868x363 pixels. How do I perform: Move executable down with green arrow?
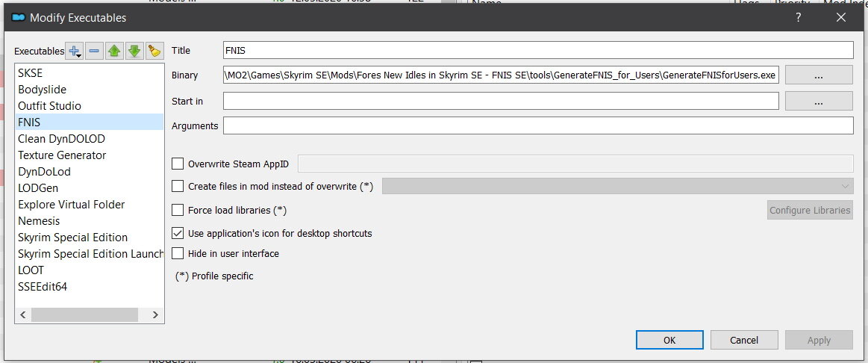click(134, 51)
